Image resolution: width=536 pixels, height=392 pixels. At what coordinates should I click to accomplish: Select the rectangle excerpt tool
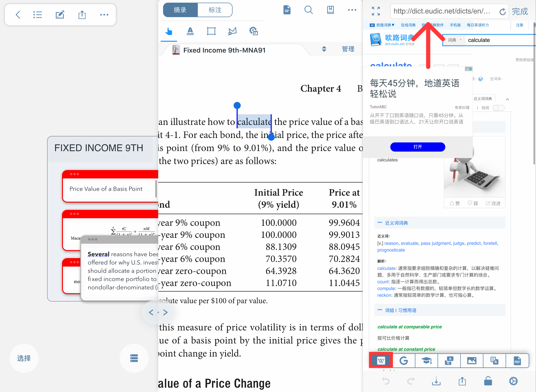tap(211, 31)
